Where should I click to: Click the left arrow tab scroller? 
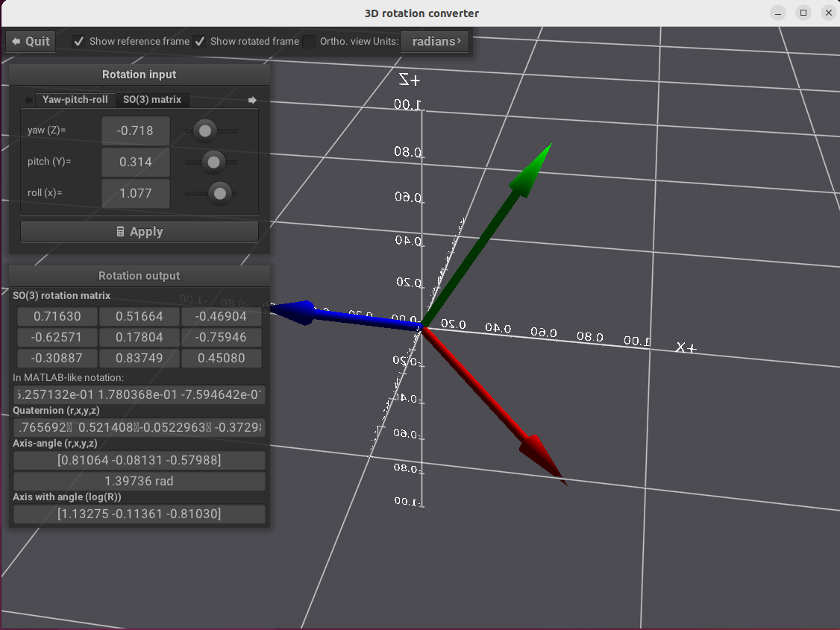[28, 100]
